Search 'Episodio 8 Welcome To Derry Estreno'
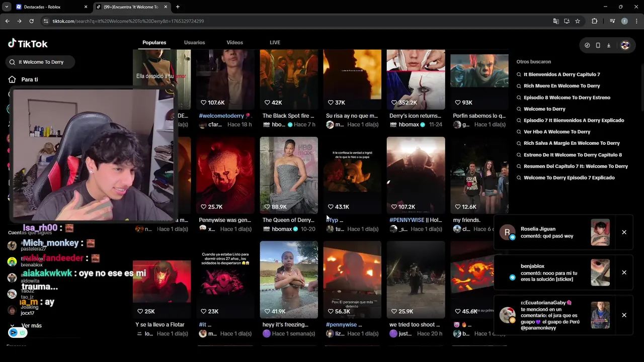The height and width of the screenshot is (362, 644). pos(567,98)
